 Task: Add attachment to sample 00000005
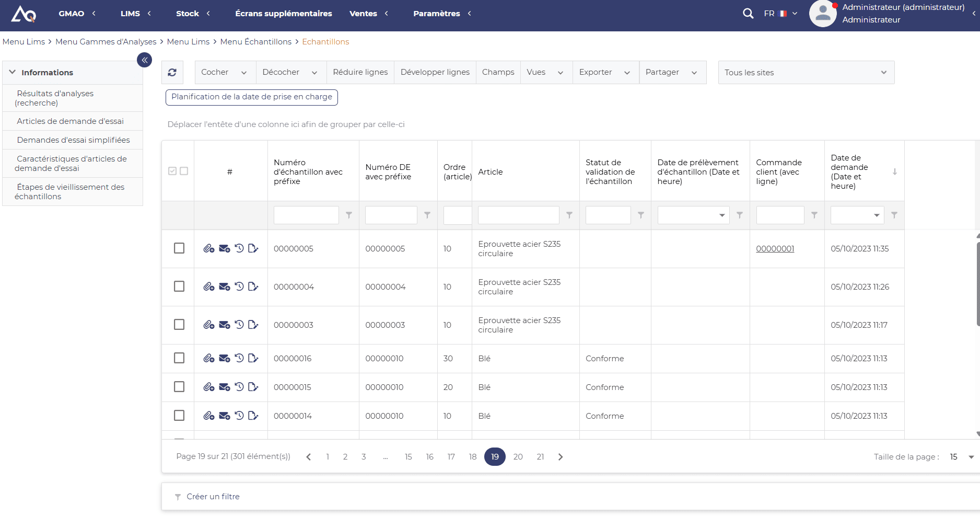208,248
